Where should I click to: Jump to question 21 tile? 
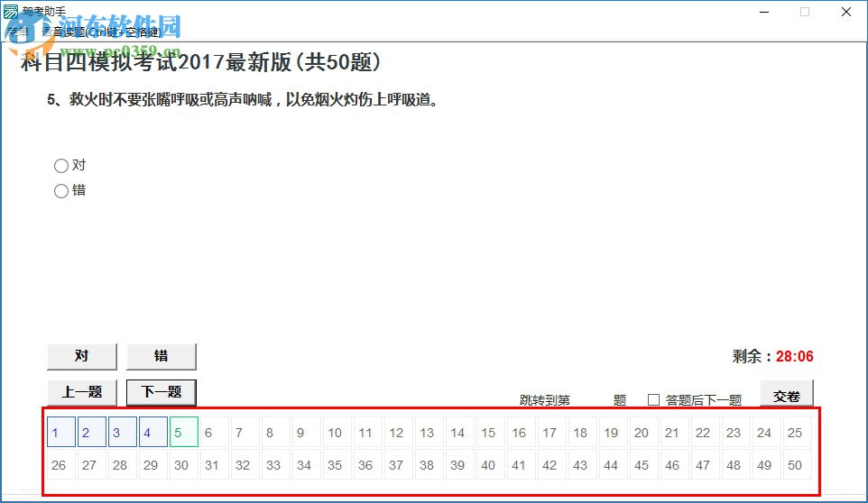click(675, 433)
